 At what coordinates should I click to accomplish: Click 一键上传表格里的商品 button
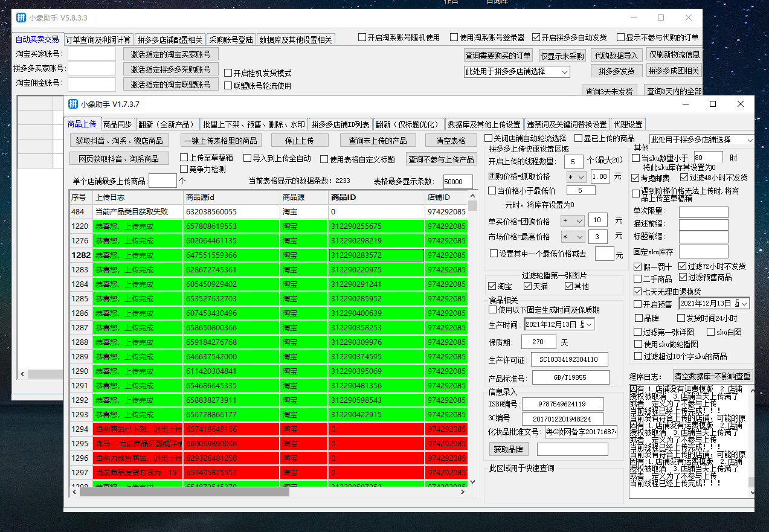pos(221,141)
